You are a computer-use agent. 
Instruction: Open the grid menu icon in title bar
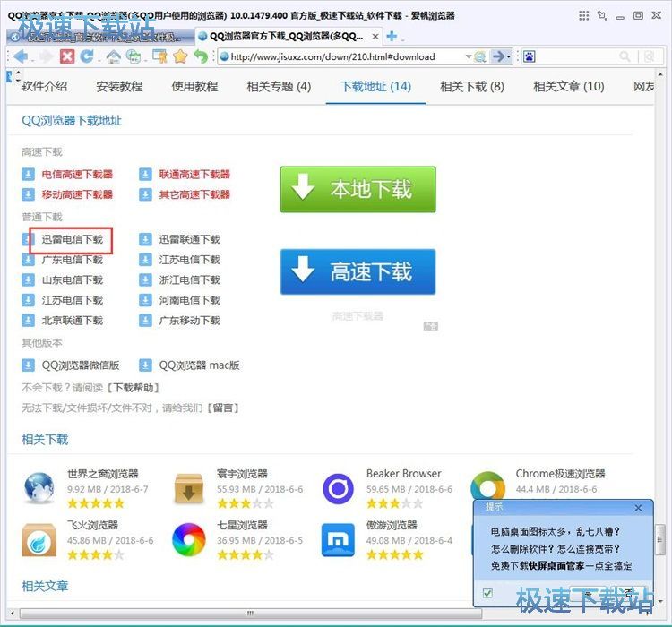(x=583, y=15)
